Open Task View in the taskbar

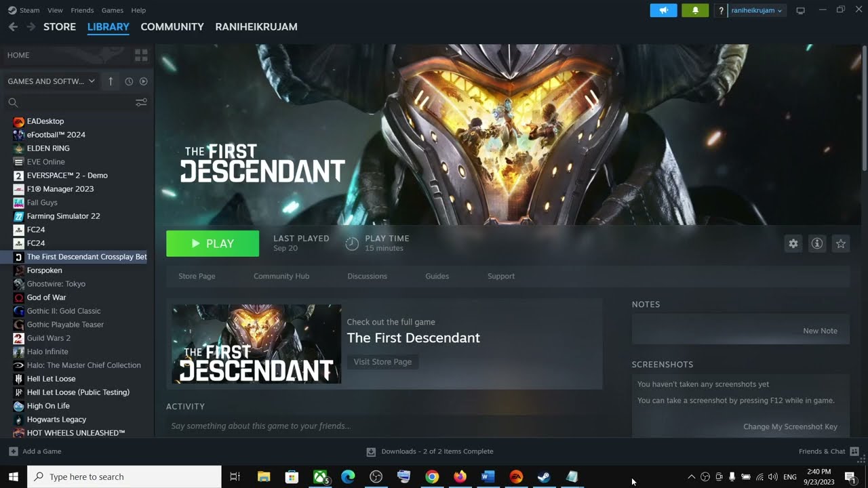click(235, 476)
